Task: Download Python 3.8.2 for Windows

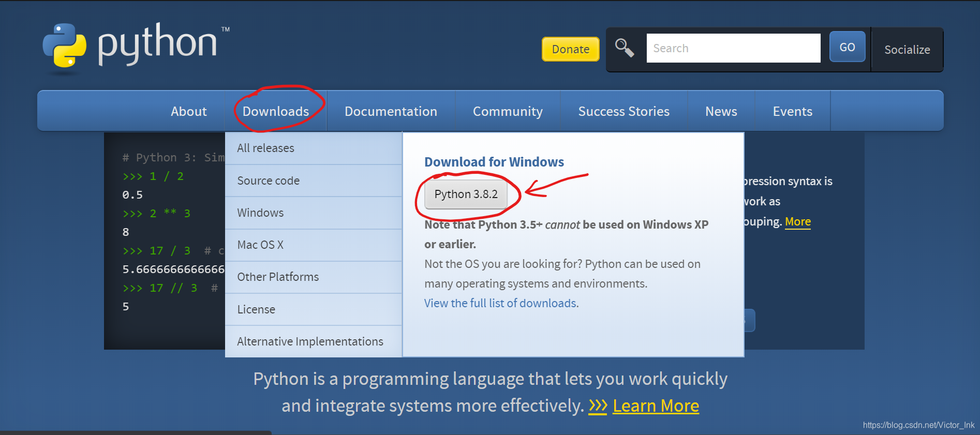Action: (466, 194)
